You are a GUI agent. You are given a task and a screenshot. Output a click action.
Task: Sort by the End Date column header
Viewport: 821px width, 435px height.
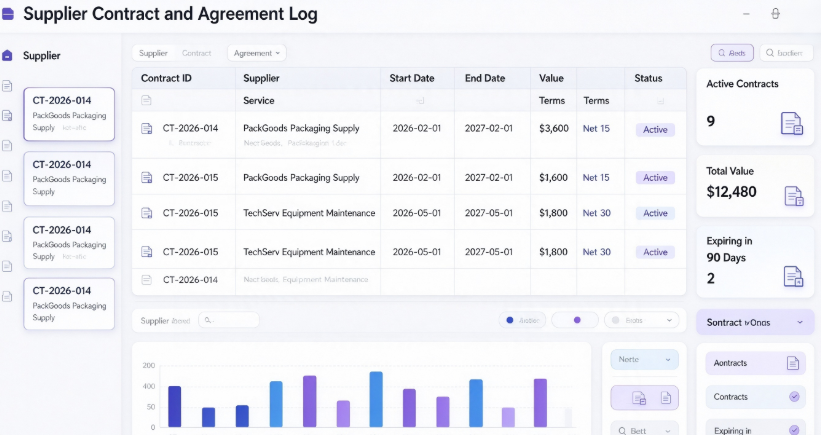click(485, 78)
